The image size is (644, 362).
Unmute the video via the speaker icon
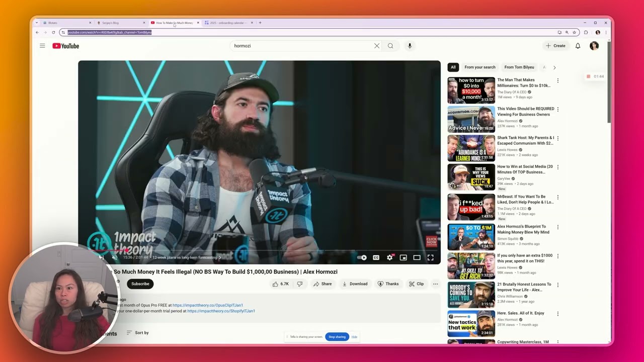click(x=114, y=257)
